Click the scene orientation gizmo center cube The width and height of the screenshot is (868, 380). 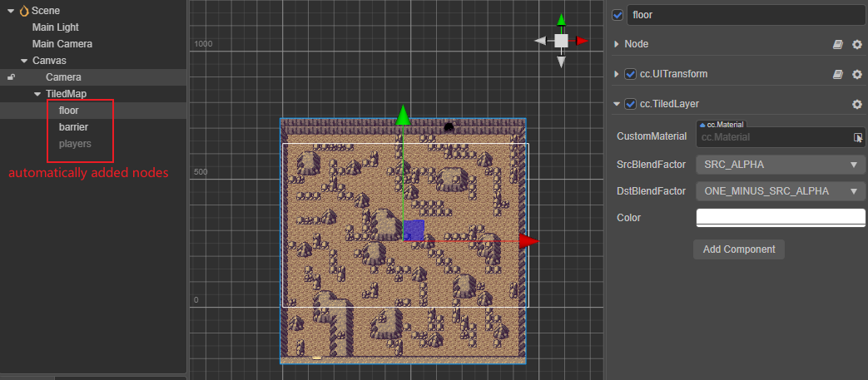click(x=562, y=40)
